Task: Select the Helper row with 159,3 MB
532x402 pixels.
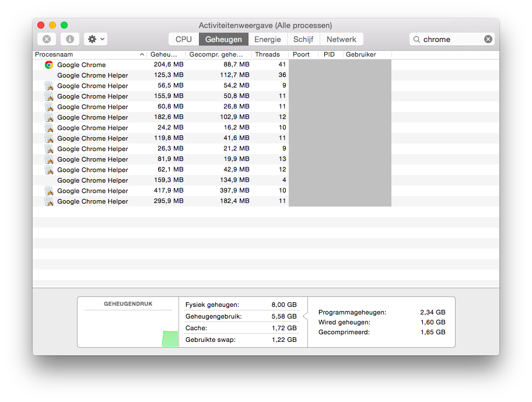Action: tap(265, 180)
